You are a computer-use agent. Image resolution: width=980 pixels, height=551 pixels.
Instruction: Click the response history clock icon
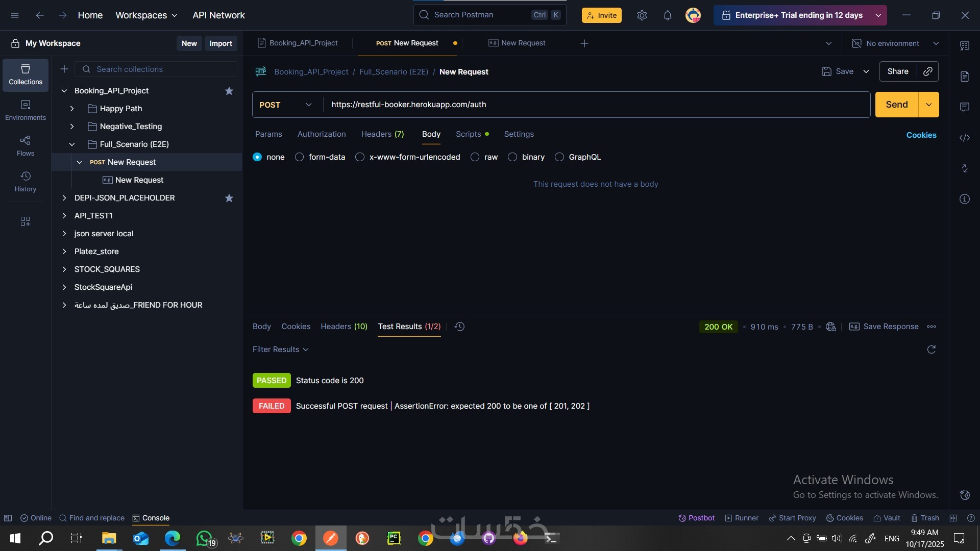459,327
